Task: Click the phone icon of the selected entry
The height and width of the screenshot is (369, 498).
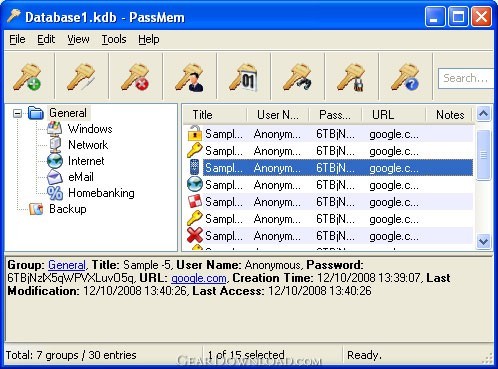Action: point(194,167)
